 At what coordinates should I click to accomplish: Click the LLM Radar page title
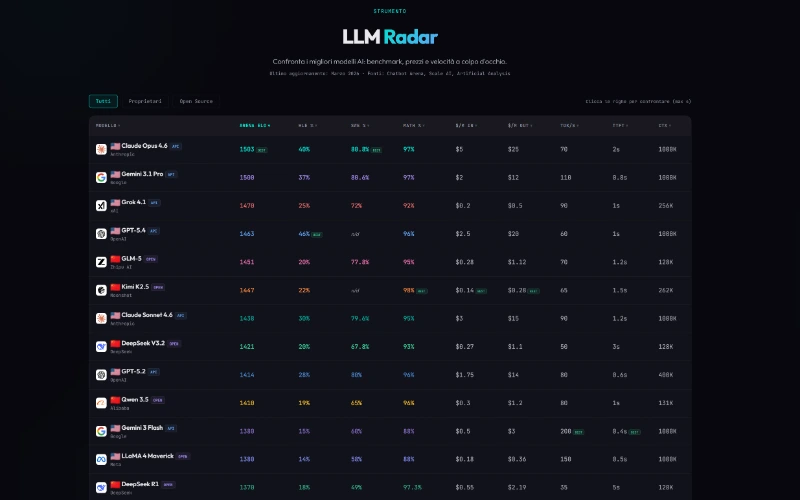tap(390, 37)
